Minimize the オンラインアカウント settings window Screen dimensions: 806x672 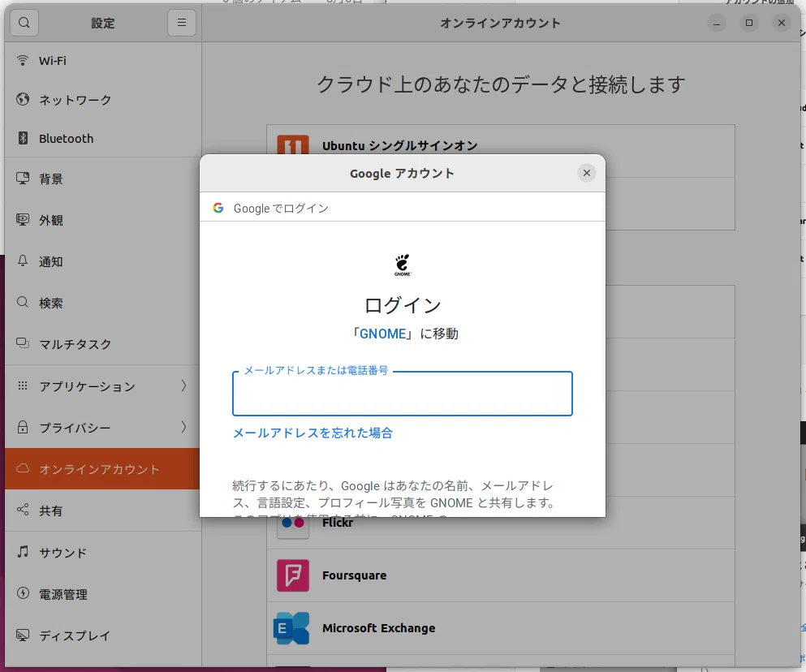(717, 24)
